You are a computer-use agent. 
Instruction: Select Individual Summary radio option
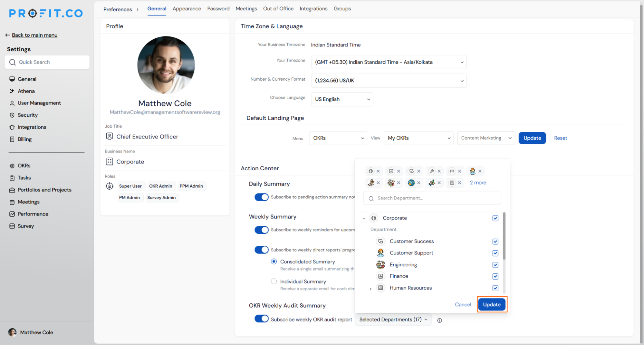[274, 281]
